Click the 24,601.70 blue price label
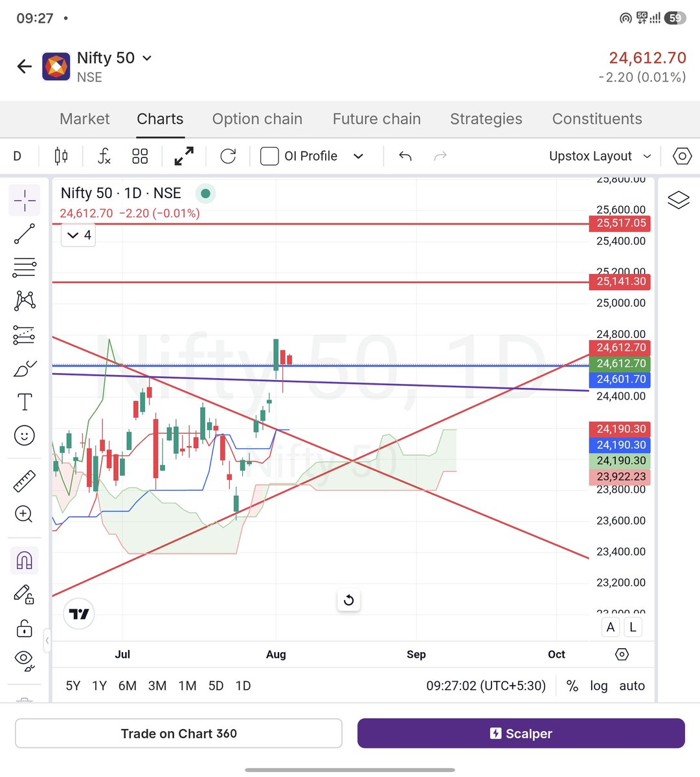Viewport: 700px width, 777px height. point(620,379)
